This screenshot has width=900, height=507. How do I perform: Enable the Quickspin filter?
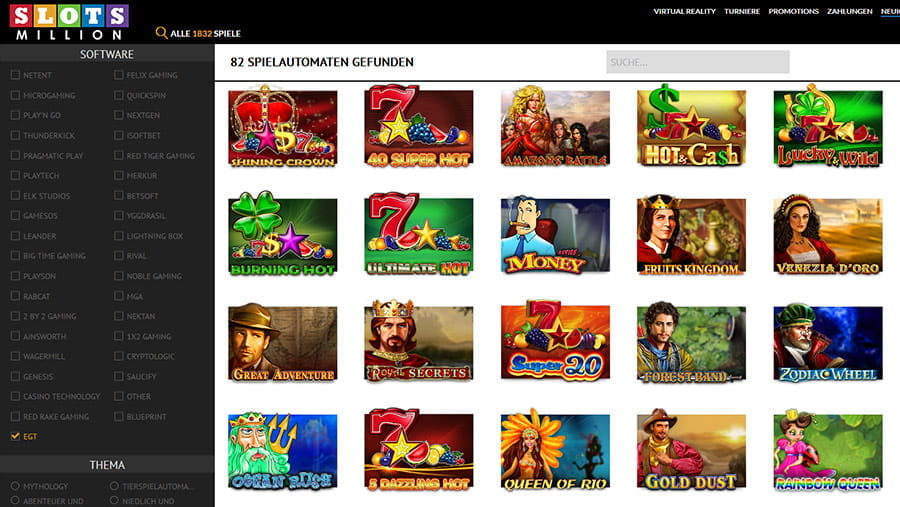(119, 95)
